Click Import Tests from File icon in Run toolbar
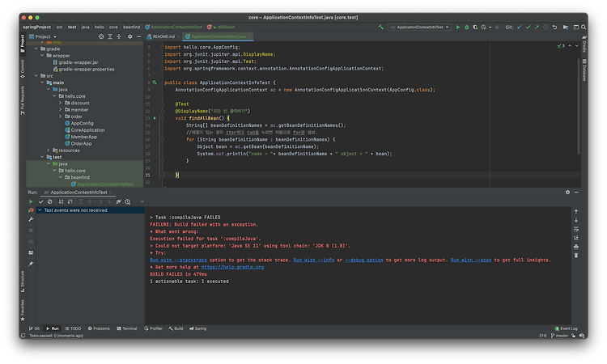 [x=118, y=201]
